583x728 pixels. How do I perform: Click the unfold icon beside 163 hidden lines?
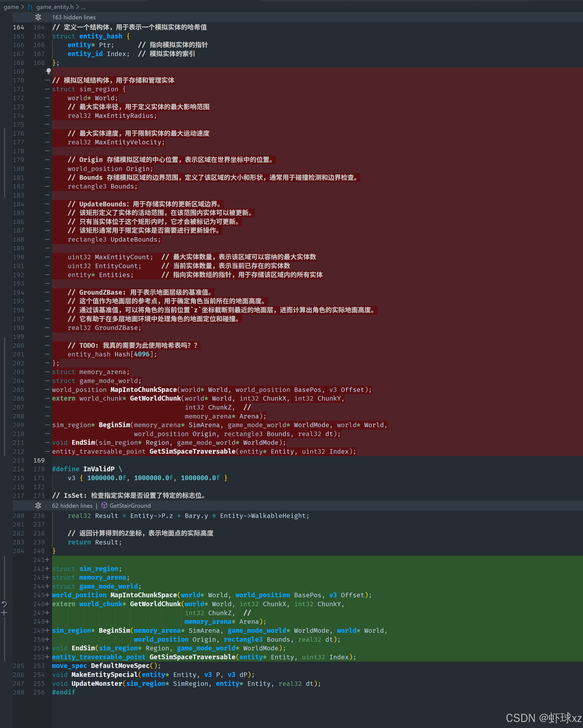coord(38,17)
